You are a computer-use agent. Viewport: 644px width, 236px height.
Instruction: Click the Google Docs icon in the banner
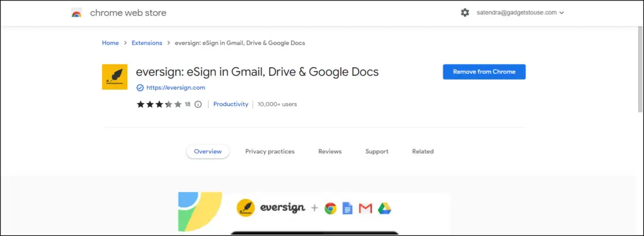click(347, 208)
